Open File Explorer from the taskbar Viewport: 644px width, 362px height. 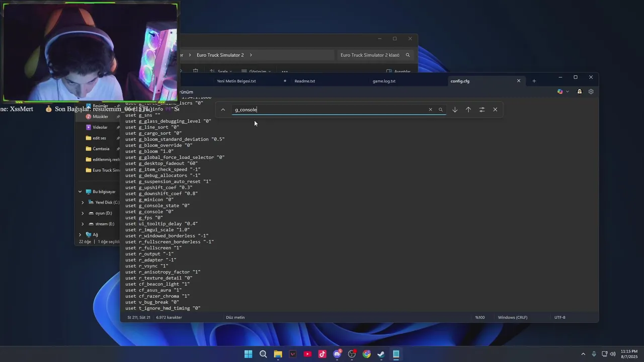tap(278, 354)
